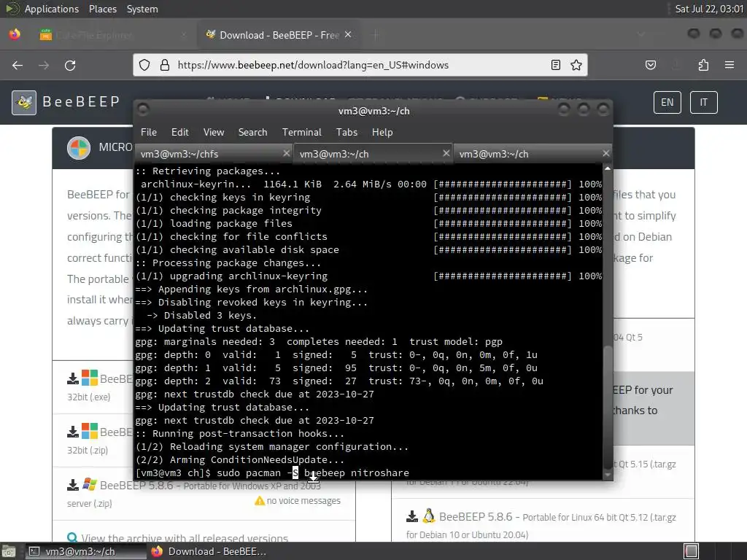Open BeeBEEP 5.8.6 Portable for Windows XP link
This screenshot has width=747, height=560.
pos(210,485)
